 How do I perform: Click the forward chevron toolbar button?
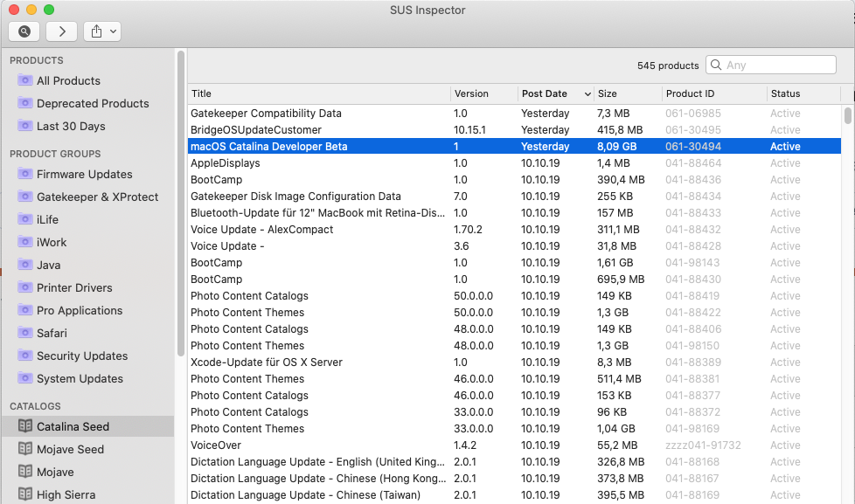(x=61, y=31)
